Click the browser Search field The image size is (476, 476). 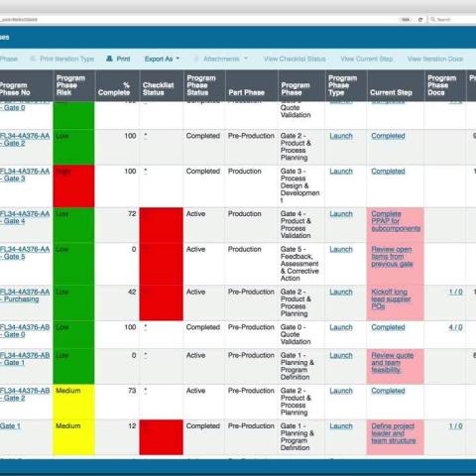453,20
